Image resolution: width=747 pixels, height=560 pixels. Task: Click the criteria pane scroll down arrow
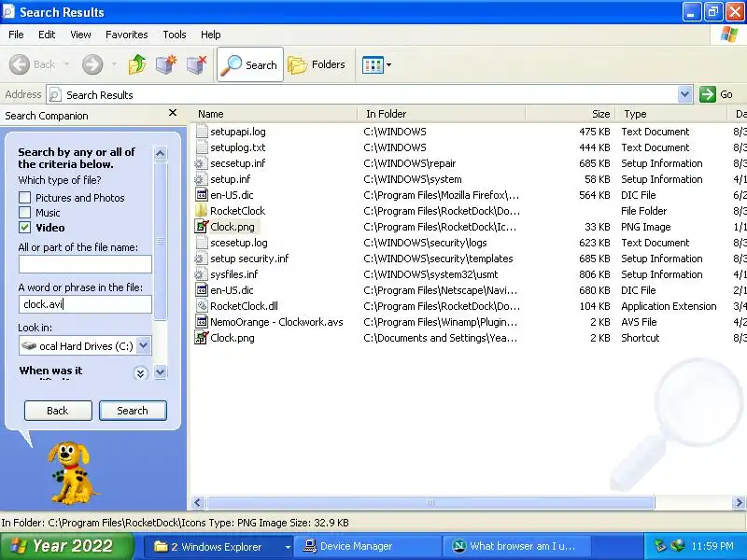[160, 372]
